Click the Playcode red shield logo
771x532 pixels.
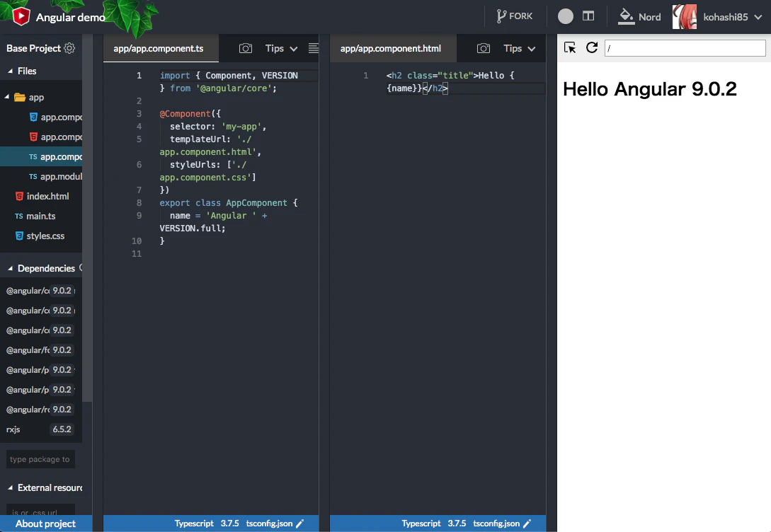click(21, 17)
